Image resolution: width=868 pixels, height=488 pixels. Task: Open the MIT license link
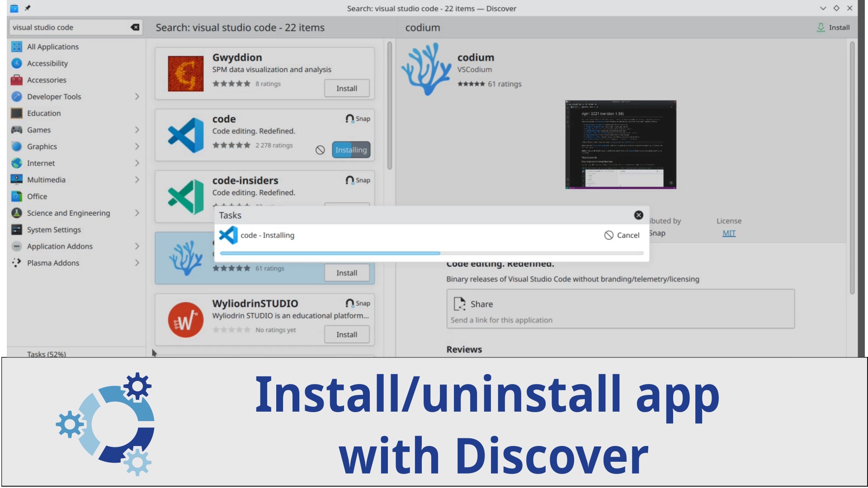pos(728,233)
